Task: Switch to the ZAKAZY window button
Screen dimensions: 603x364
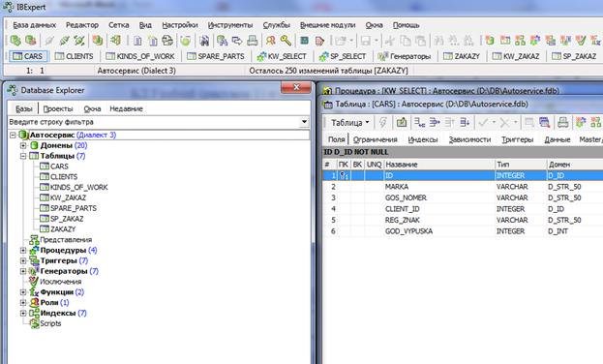Action: (462, 56)
